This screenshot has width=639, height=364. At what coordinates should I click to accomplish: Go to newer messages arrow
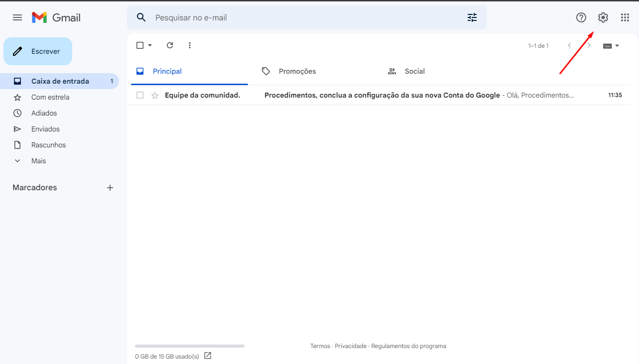tap(569, 45)
